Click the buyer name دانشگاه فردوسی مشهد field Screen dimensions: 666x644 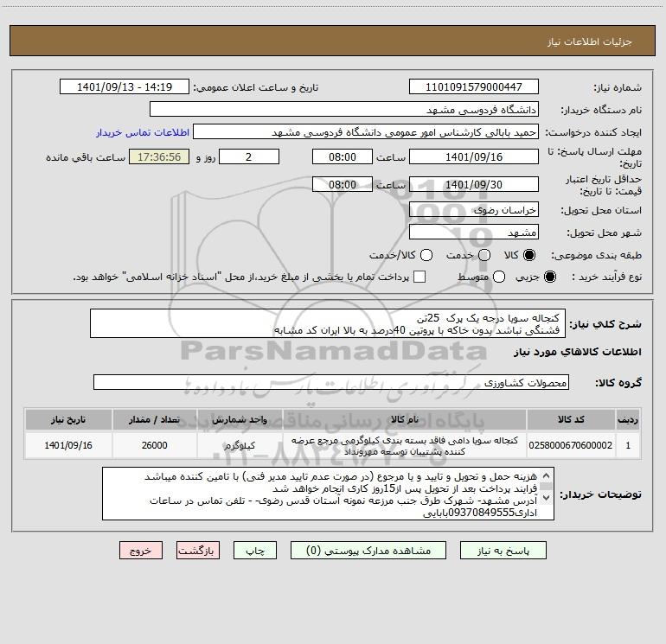[344, 110]
